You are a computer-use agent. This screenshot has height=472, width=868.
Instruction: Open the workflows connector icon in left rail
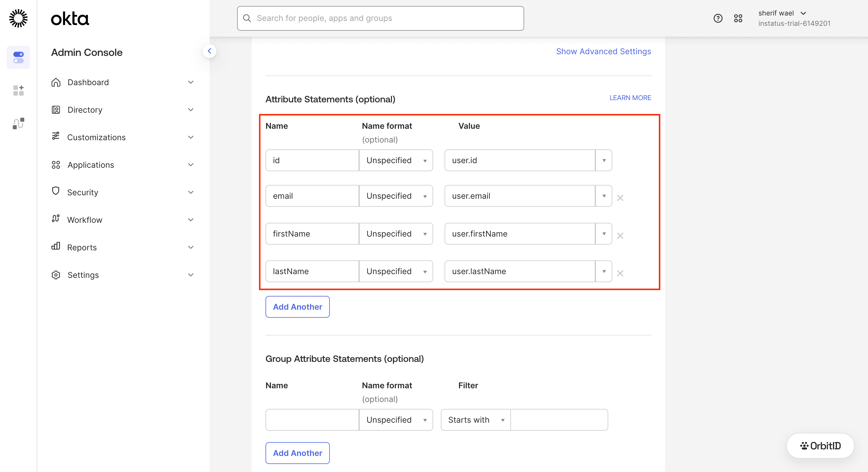(18, 123)
